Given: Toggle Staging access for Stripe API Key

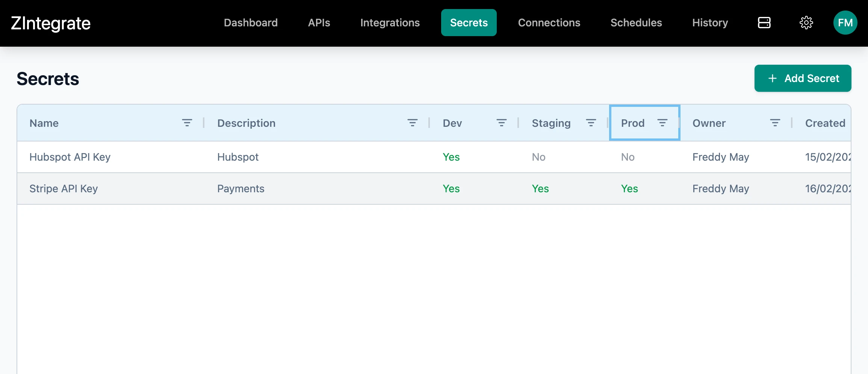Looking at the screenshot, I should (x=540, y=189).
